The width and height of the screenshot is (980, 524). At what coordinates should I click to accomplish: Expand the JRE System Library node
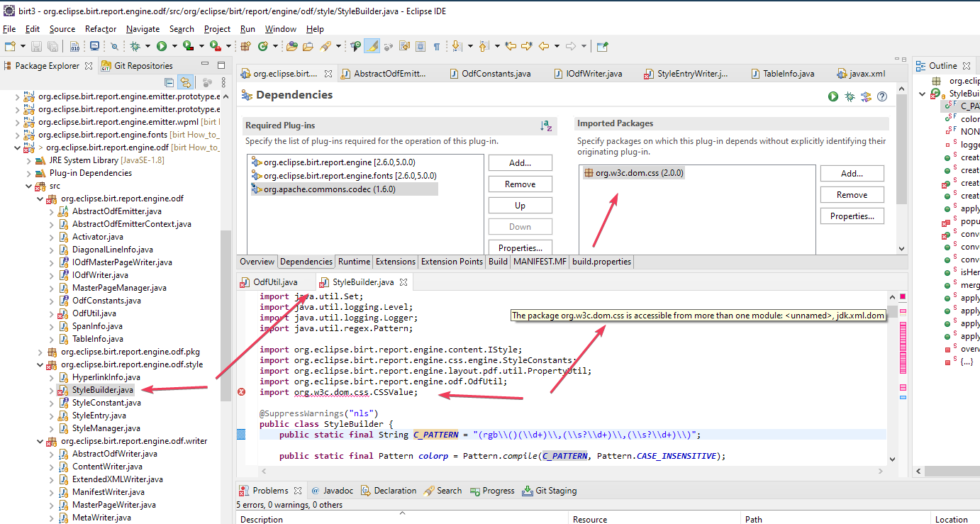30,160
